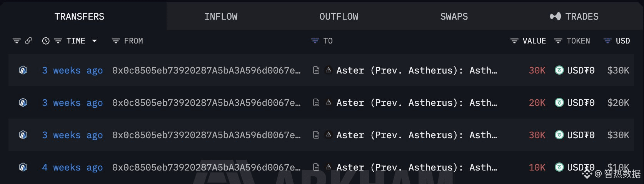
Task: Click the clock icon beside TIME
Action: pyautogui.click(x=46, y=41)
